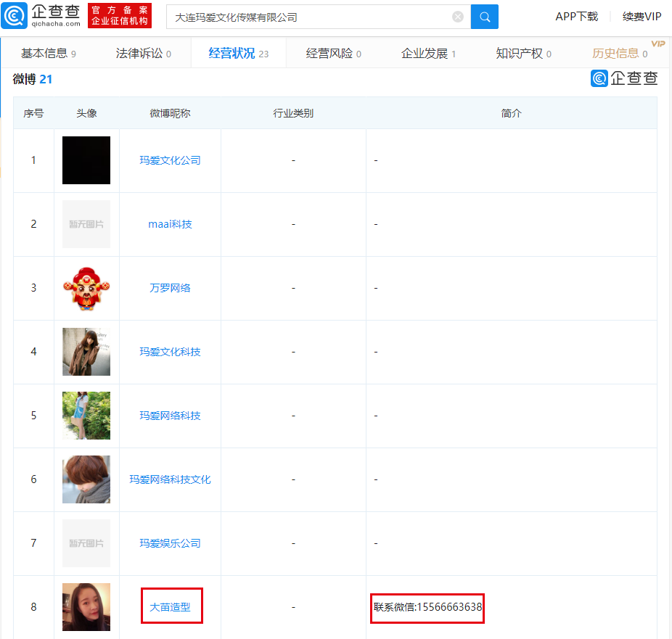Click the 企查查 watermark icon beside 微博 section
The width and height of the screenshot is (672, 639).
(x=599, y=78)
